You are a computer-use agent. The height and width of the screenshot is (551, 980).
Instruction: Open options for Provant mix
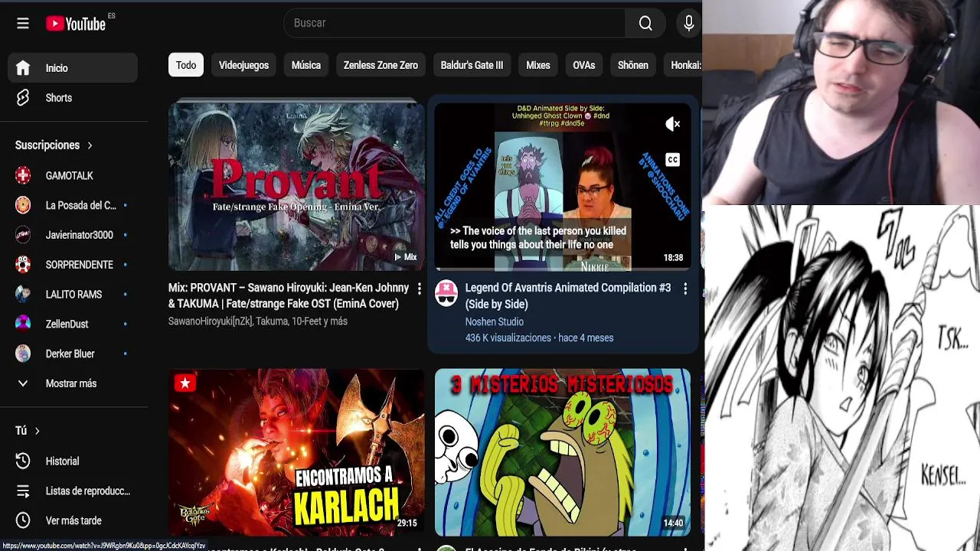419,289
